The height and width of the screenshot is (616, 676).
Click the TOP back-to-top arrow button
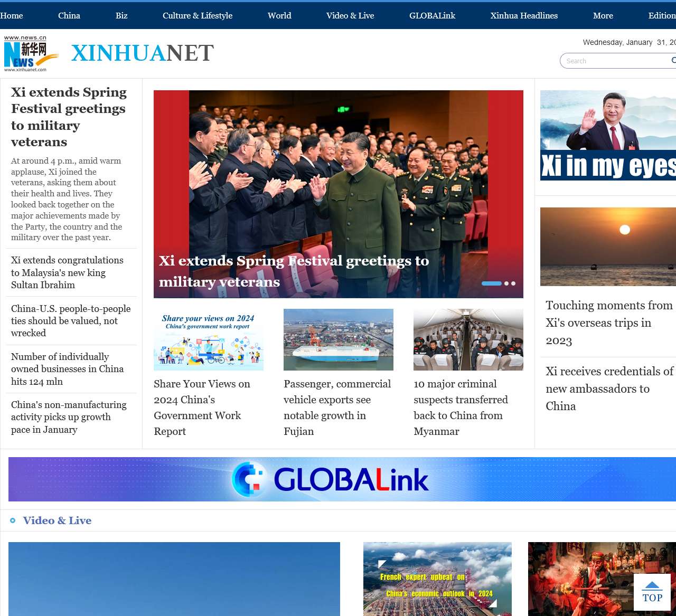click(x=652, y=592)
